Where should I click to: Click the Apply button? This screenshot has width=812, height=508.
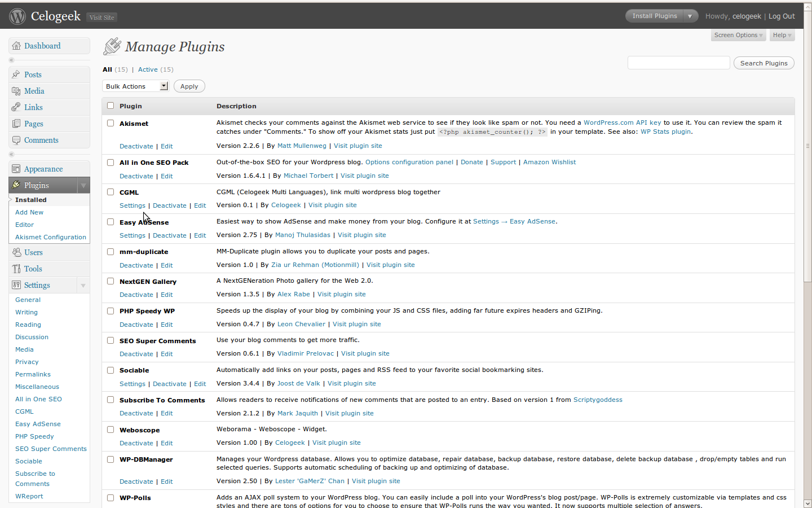click(189, 86)
